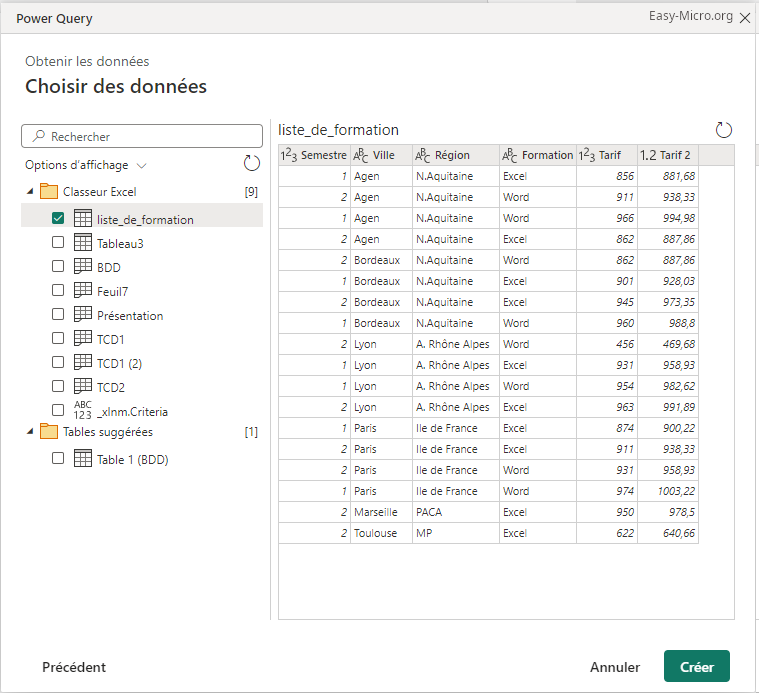759x693 pixels.
Task: Click the Ville column header
Action: click(381, 155)
